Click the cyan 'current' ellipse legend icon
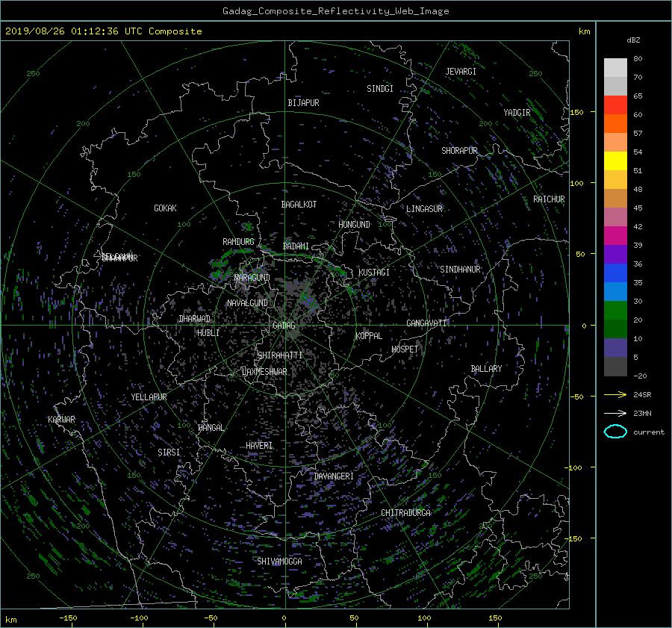This screenshot has height=628, width=672. click(x=615, y=432)
